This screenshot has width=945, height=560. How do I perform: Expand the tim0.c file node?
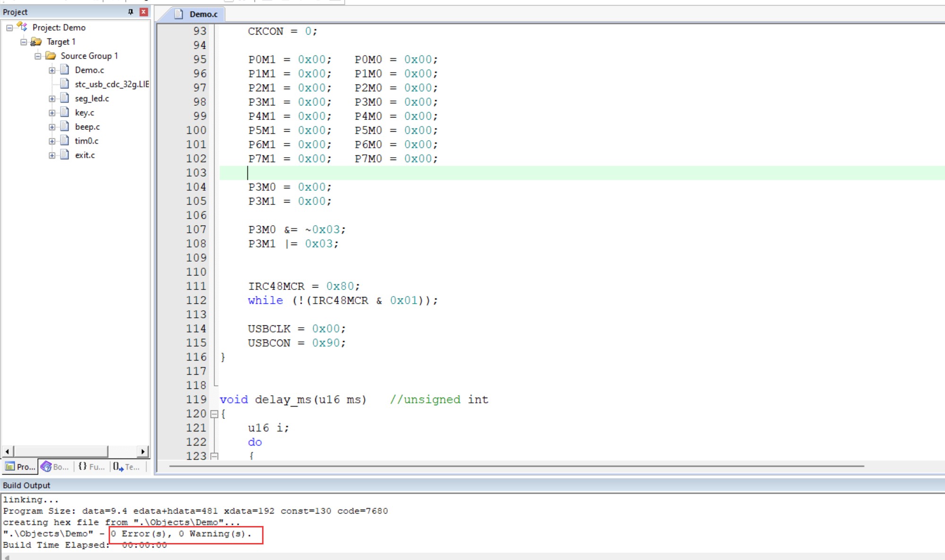(52, 141)
